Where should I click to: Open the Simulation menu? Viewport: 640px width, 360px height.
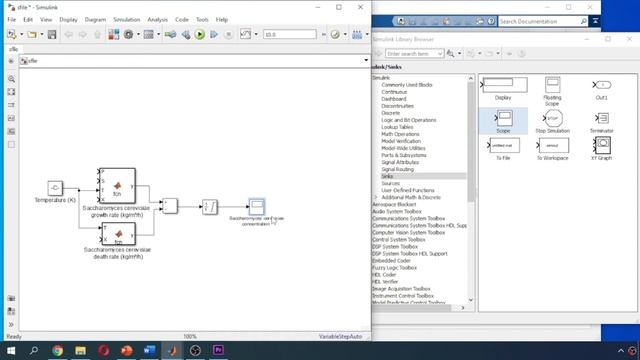[x=127, y=20]
